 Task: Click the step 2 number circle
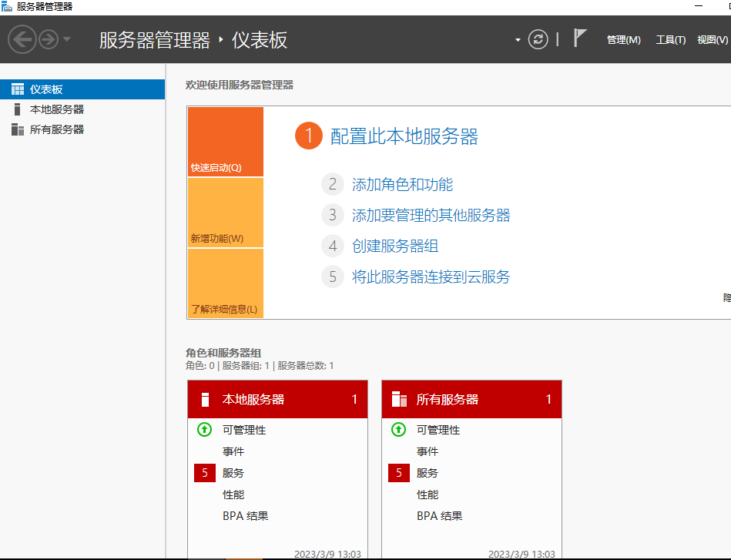click(333, 184)
